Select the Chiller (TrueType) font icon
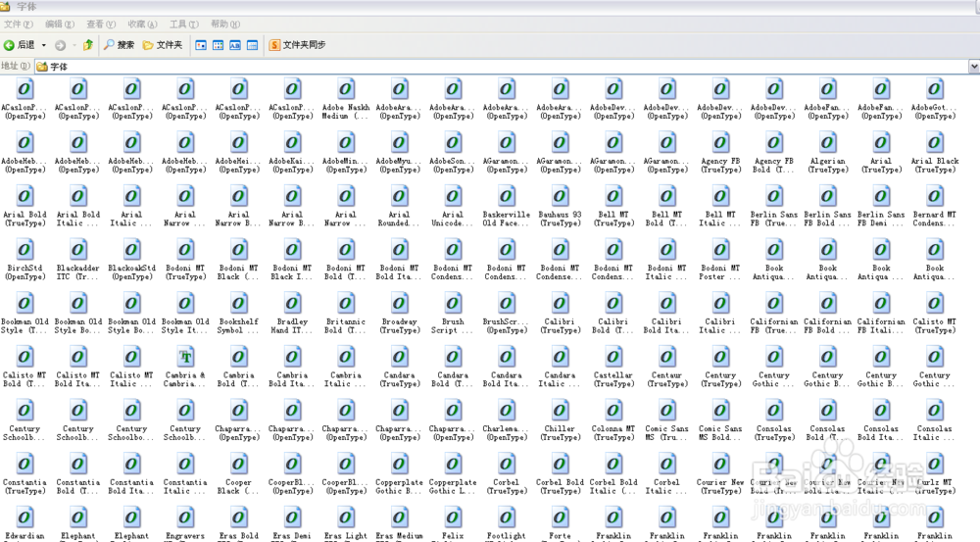The image size is (980, 542). tap(560, 412)
